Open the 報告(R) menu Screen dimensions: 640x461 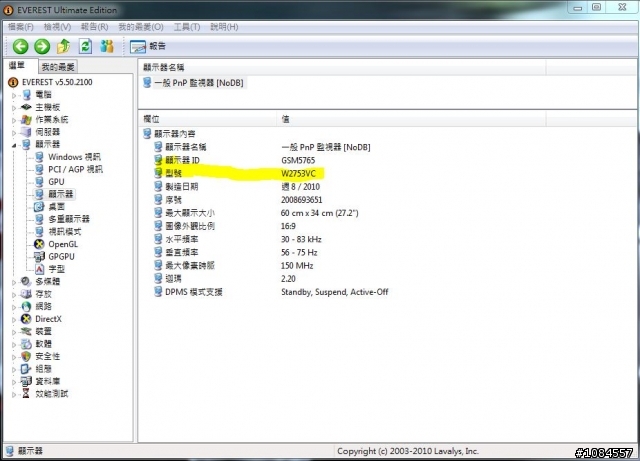(x=94, y=27)
